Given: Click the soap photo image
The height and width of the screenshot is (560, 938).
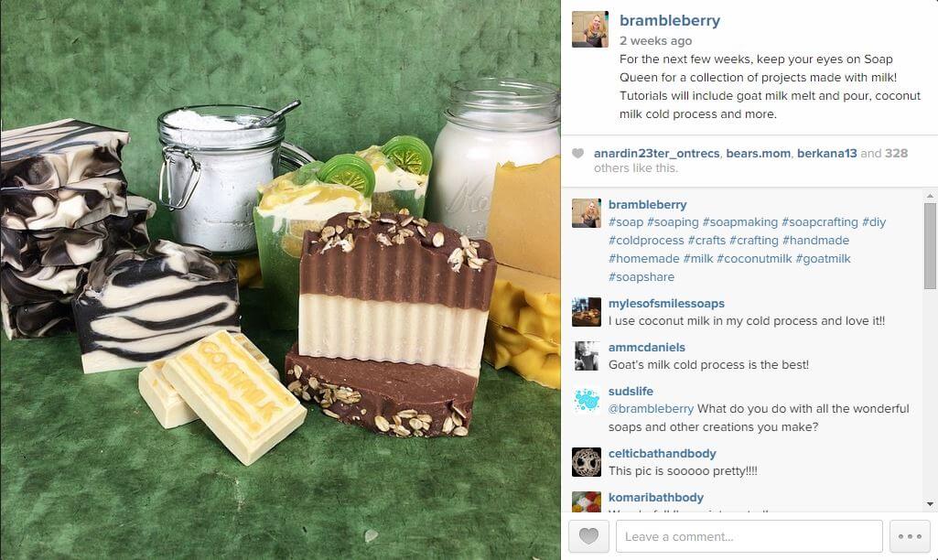Looking at the screenshot, I should click(280, 280).
